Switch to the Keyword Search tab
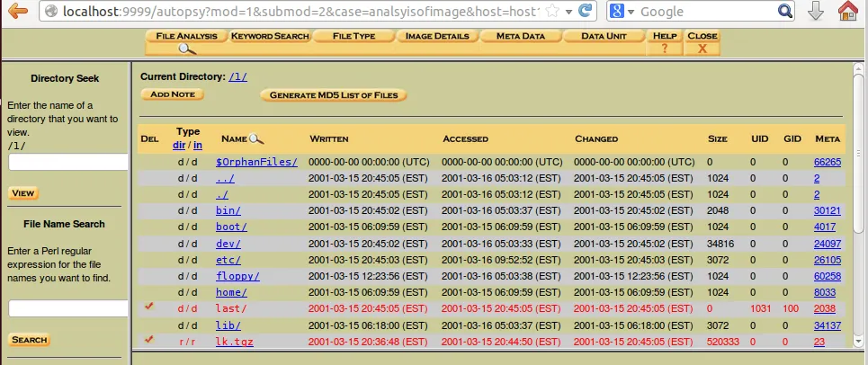The image size is (868, 365). 269,36
